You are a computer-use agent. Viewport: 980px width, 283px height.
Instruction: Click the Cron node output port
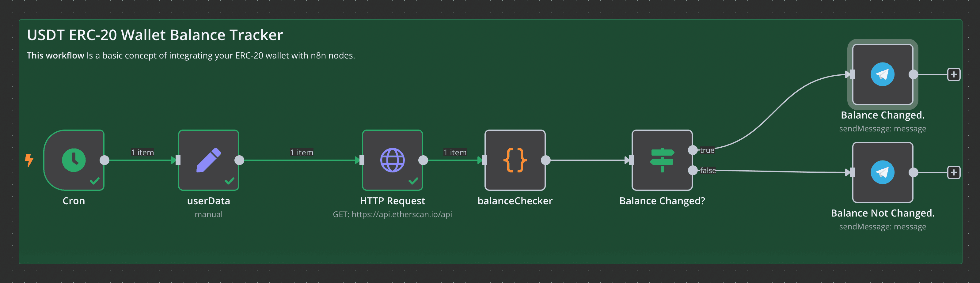(x=104, y=160)
